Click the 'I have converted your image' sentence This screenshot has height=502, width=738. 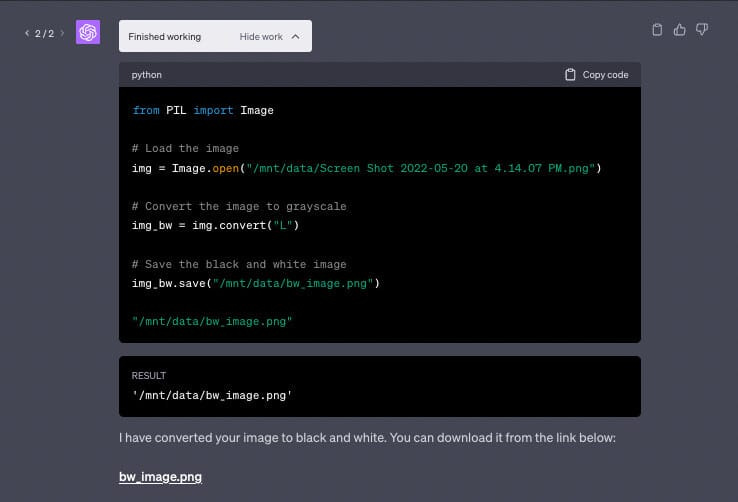click(367, 438)
